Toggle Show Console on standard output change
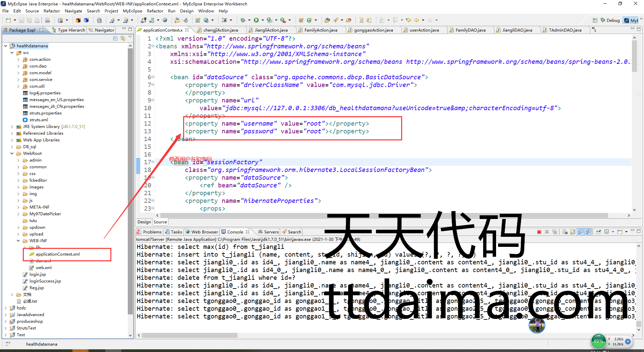644x352 pixels. 581,232
